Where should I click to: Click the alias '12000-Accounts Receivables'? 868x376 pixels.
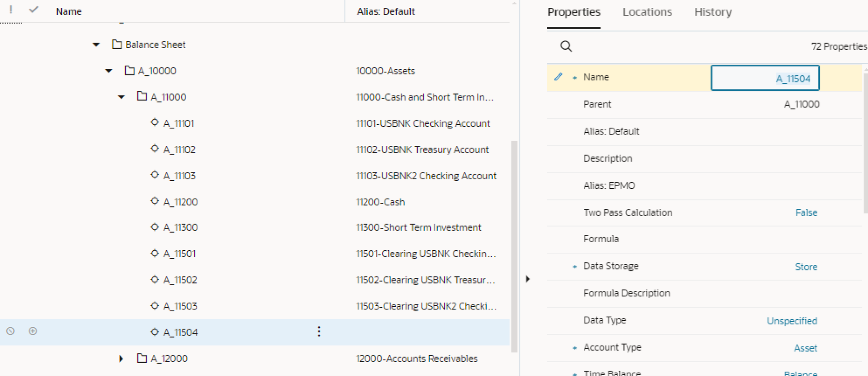click(x=417, y=359)
